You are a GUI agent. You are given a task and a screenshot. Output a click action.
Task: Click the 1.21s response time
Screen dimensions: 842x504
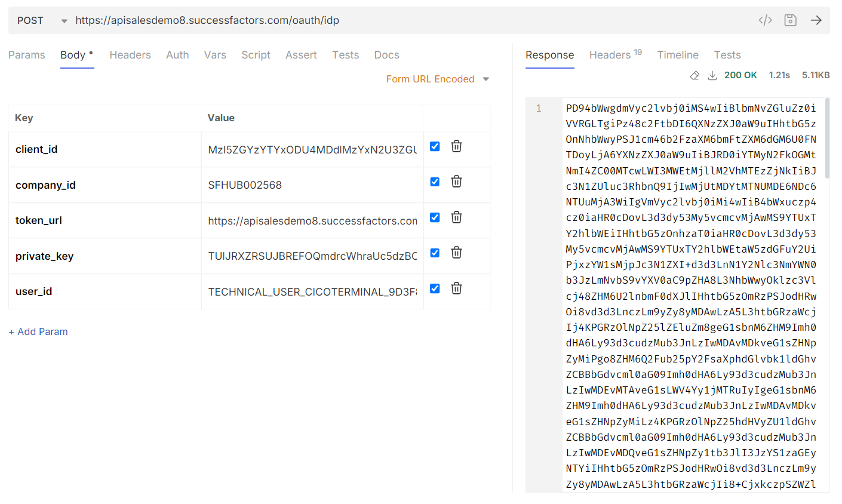point(779,75)
